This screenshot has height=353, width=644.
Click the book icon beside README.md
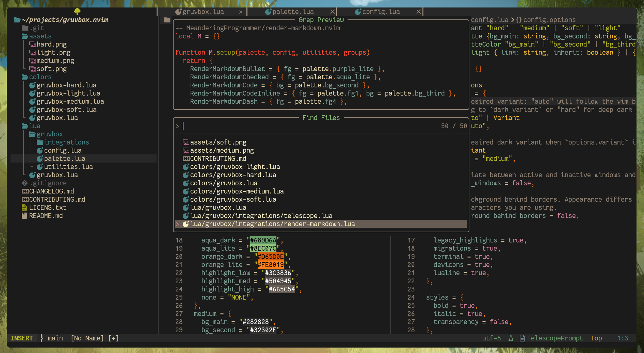25,216
